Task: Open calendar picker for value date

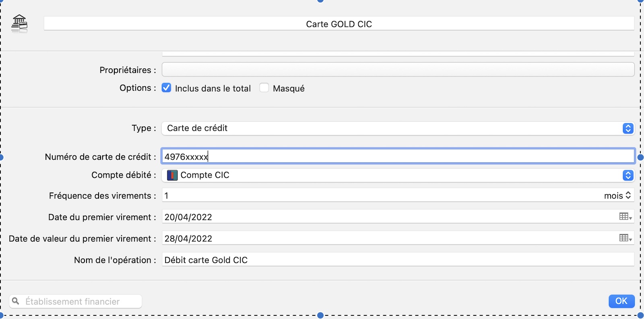Action: (x=625, y=238)
